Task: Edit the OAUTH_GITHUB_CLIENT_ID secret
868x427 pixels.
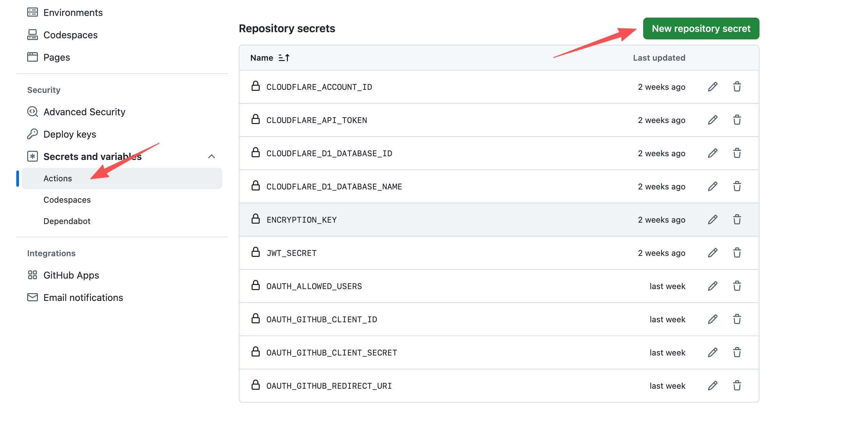Action: click(712, 319)
